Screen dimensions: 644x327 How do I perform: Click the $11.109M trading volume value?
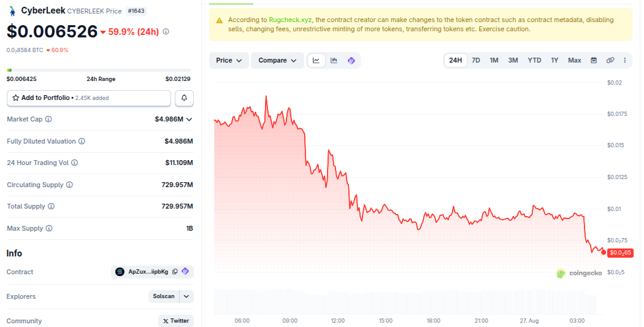[x=179, y=163]
